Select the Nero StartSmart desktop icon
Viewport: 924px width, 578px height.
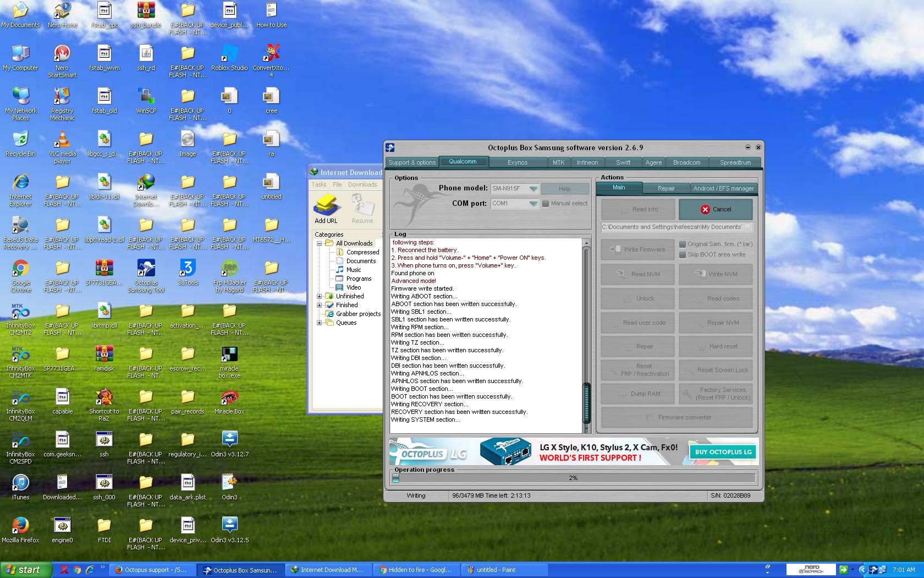click(62, 61)
